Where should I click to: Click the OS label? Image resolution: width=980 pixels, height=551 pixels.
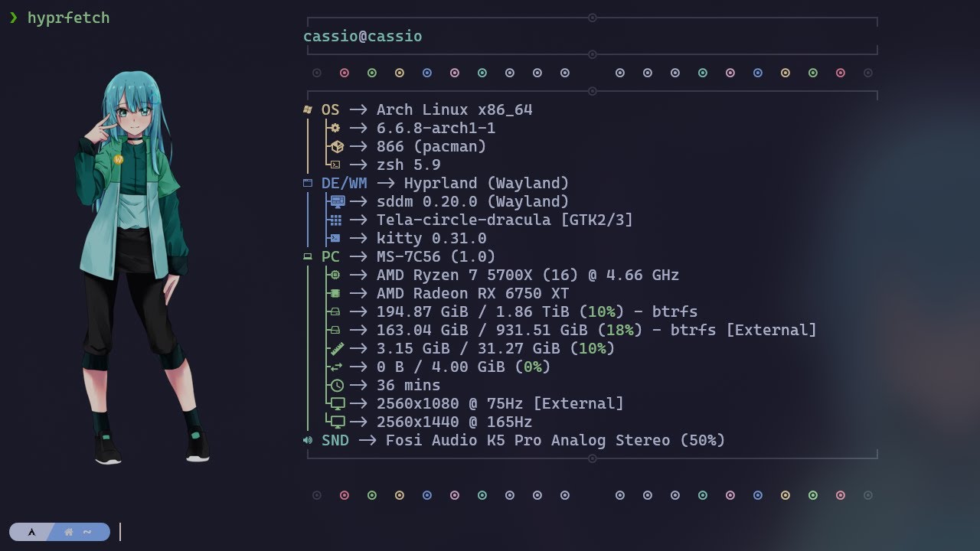coord(330,109)
